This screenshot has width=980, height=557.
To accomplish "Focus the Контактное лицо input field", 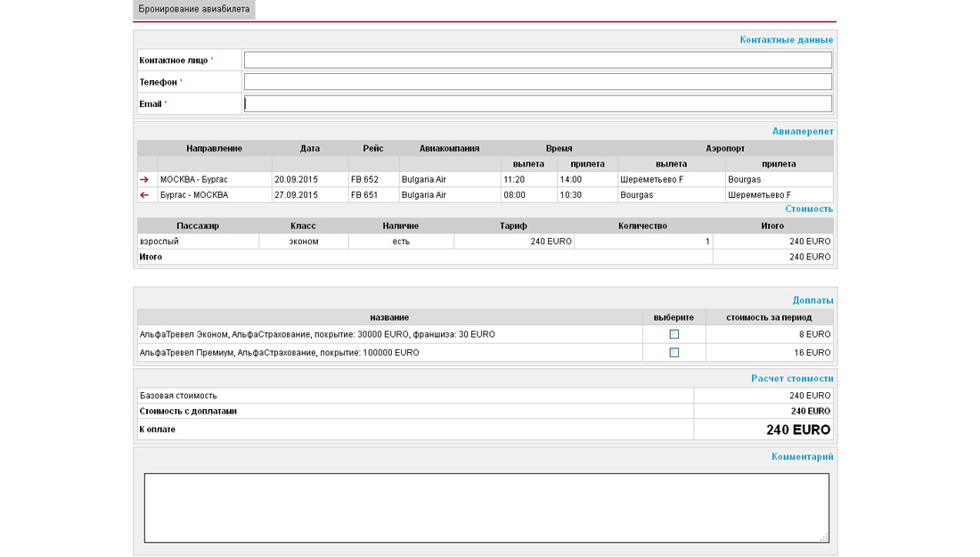I will (537, 61).
